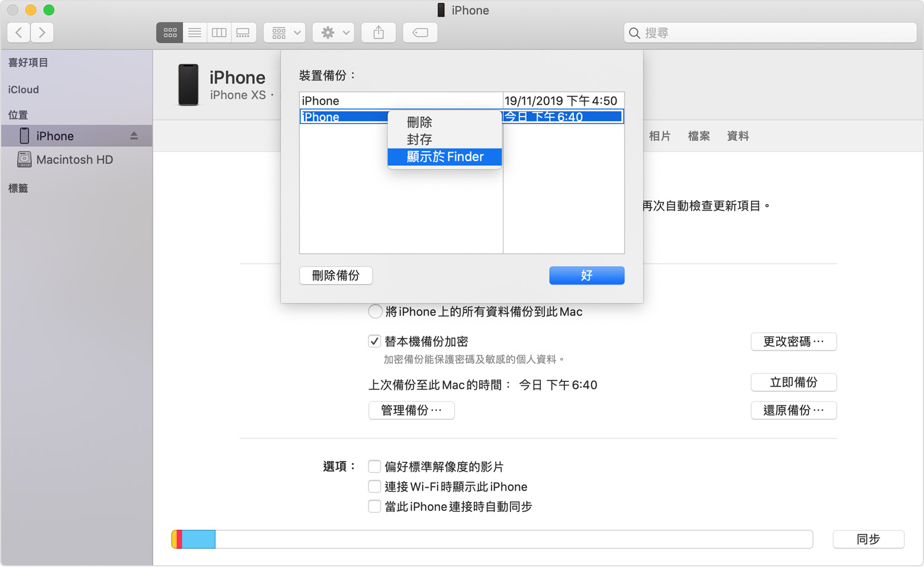924x567 pixels.
Task: Click the 更改密碼 button
Action: [x=794, y=342]
